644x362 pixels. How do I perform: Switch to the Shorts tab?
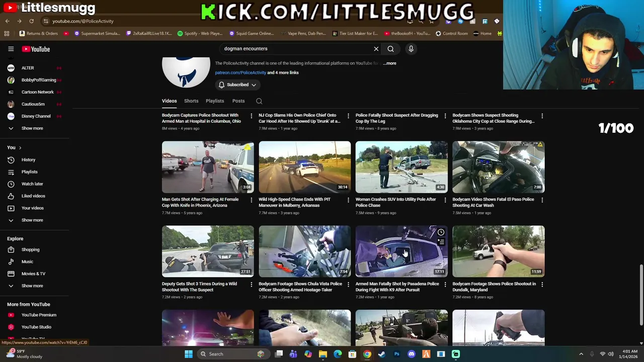(191, 101)
